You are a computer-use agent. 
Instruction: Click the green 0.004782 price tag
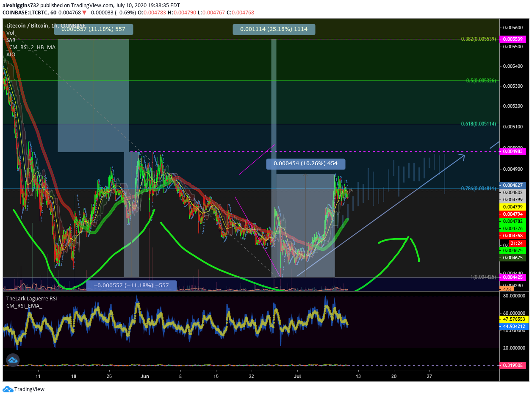pos(514,221)
